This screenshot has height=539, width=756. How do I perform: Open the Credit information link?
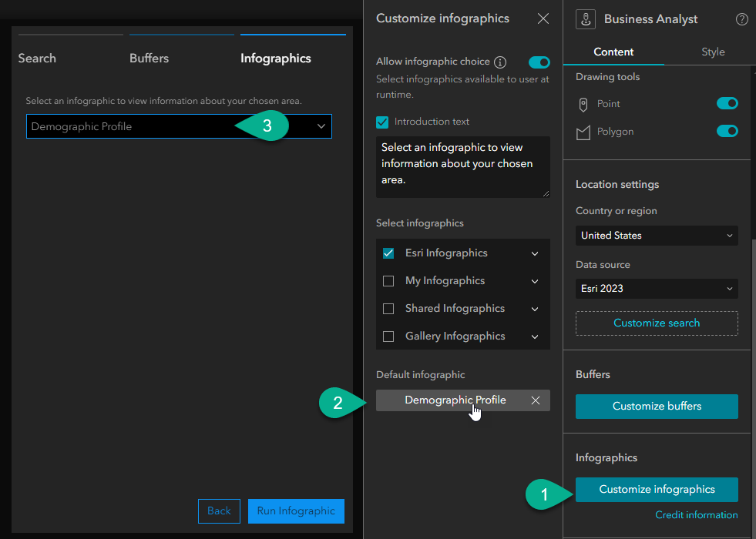click(x=696, y=515)
